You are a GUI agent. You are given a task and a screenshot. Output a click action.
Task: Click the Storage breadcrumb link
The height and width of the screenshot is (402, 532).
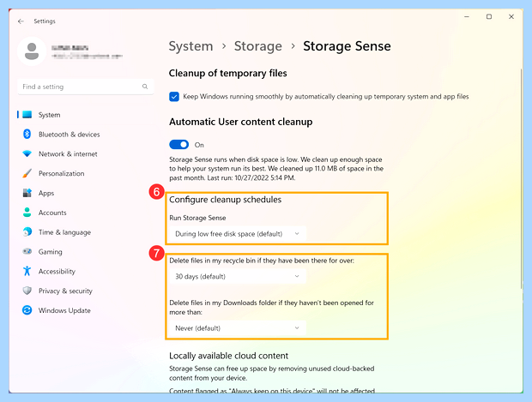coord(258,46)
